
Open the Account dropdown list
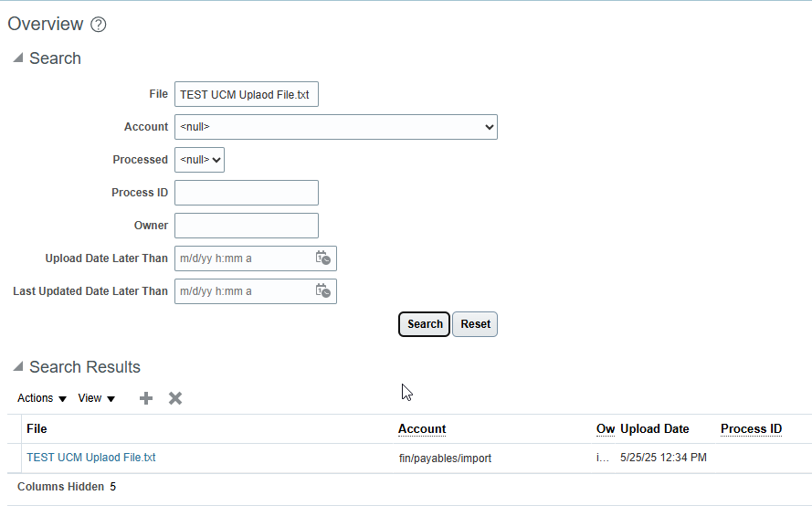click(x=336, y=127)
